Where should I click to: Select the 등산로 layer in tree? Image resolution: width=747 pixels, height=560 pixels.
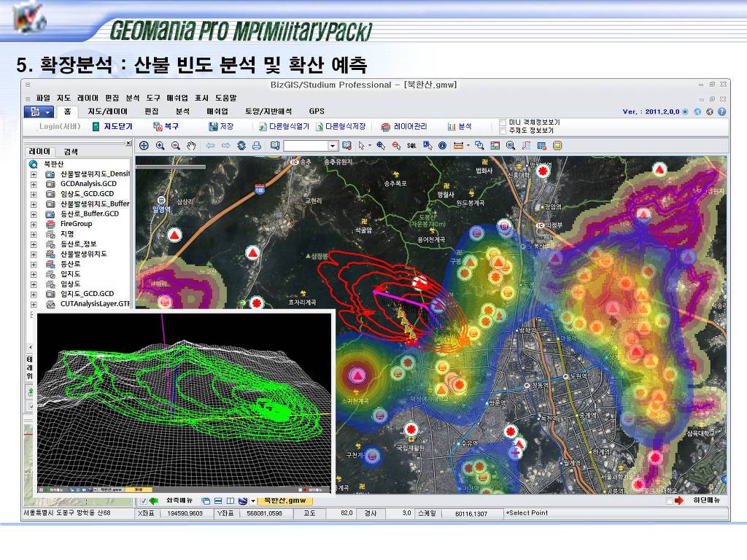69,263
